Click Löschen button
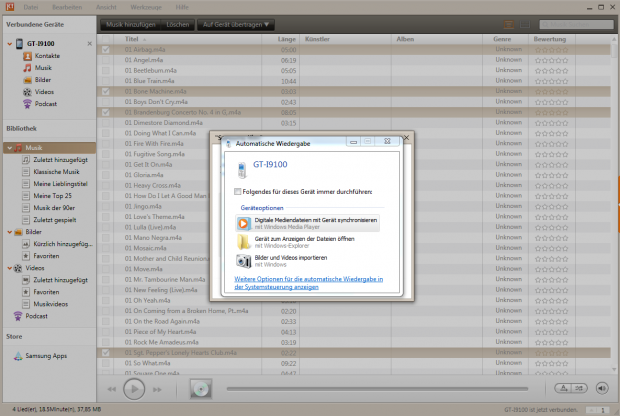620x416 pixels. (x=178, y=25)
